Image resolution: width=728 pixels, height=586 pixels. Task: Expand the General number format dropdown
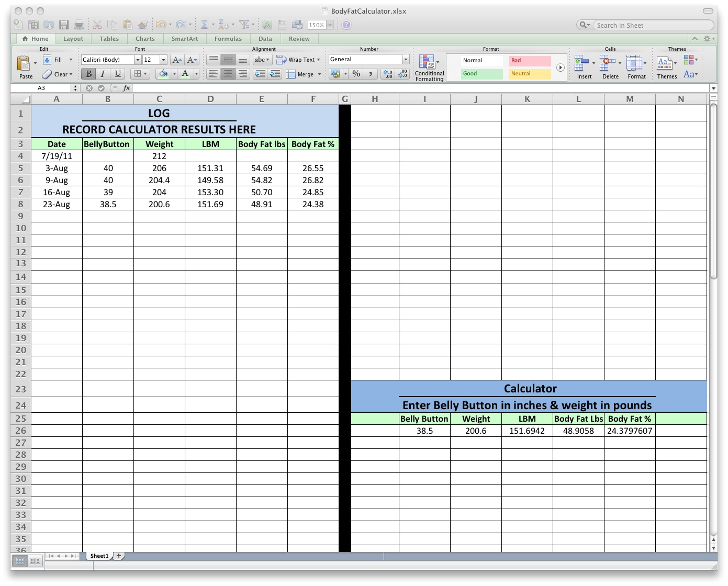(405, 60)
